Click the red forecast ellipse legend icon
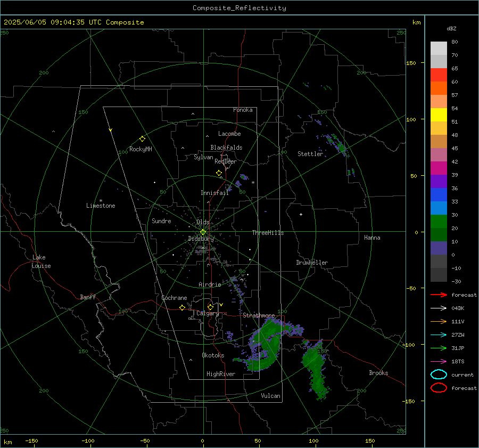479x448 pixels. pos(439,388)
